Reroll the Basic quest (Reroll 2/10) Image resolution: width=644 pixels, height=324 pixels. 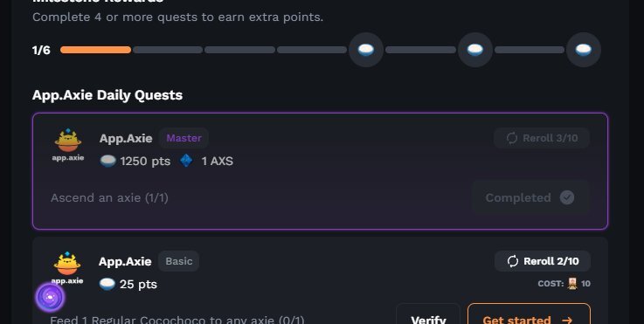click(543, 261)
